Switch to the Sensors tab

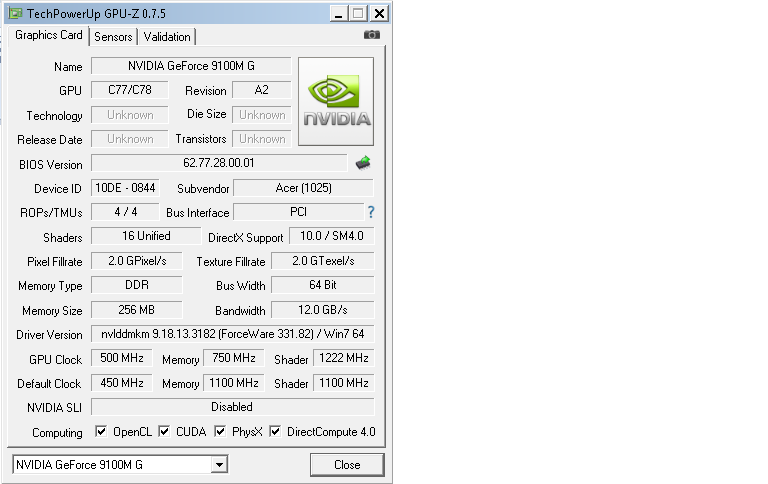tap(113, 37)
